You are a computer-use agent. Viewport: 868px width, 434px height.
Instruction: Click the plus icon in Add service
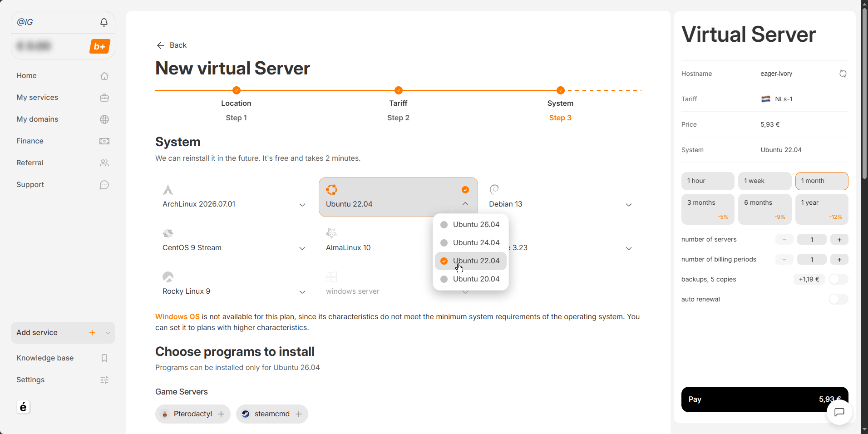coord(92,333)
